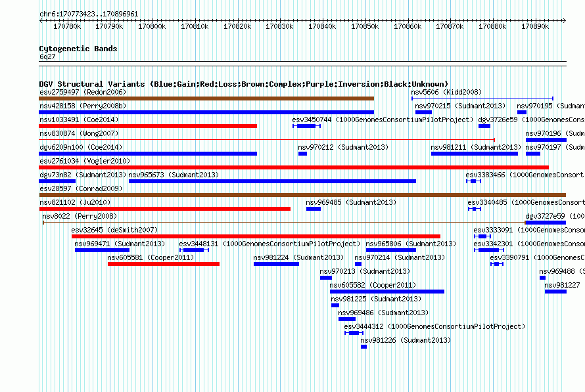The image size is (585, 392).
Task: Select nsv965673 (Sudmant2013) blue gain bar
Action: (x=272, y=181)
